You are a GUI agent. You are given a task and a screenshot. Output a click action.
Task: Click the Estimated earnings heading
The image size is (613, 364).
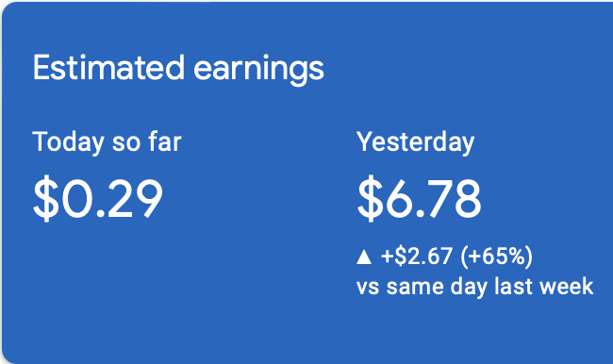(178, 69)
